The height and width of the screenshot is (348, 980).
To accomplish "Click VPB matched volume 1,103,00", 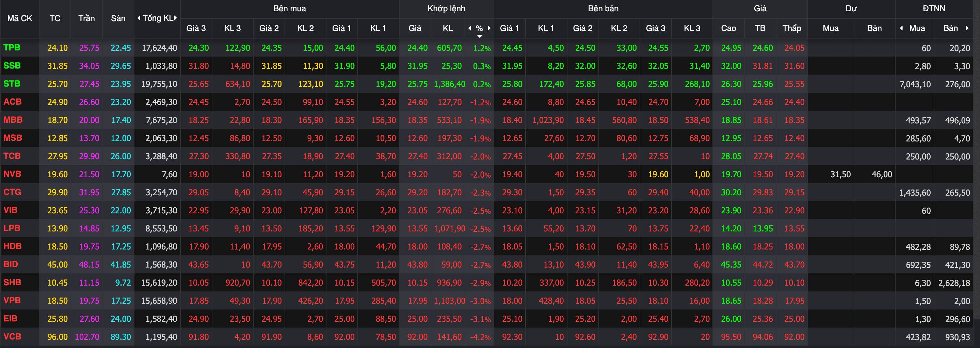I will click(450, 301).
